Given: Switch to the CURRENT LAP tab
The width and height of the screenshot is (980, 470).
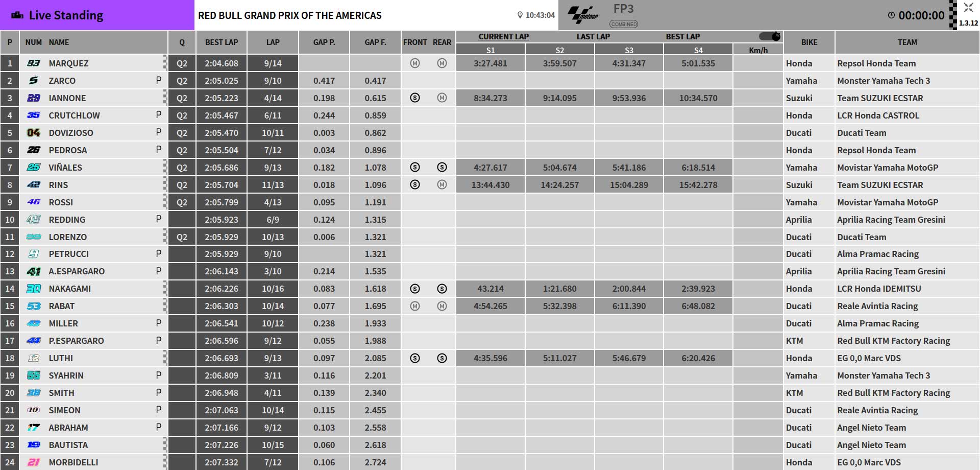Looking at the screenshot, I should (503, 37).
